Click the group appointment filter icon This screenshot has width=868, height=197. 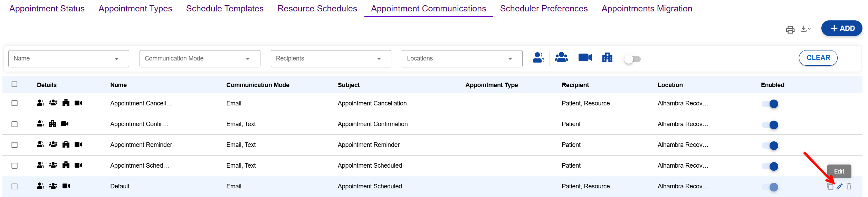pos(561,57)
